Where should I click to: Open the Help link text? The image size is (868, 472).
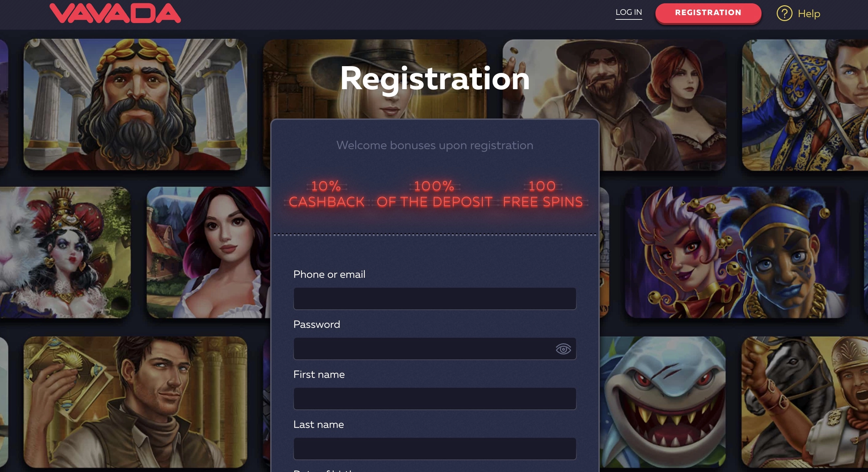pyautogui.click(x=809, y=14)
